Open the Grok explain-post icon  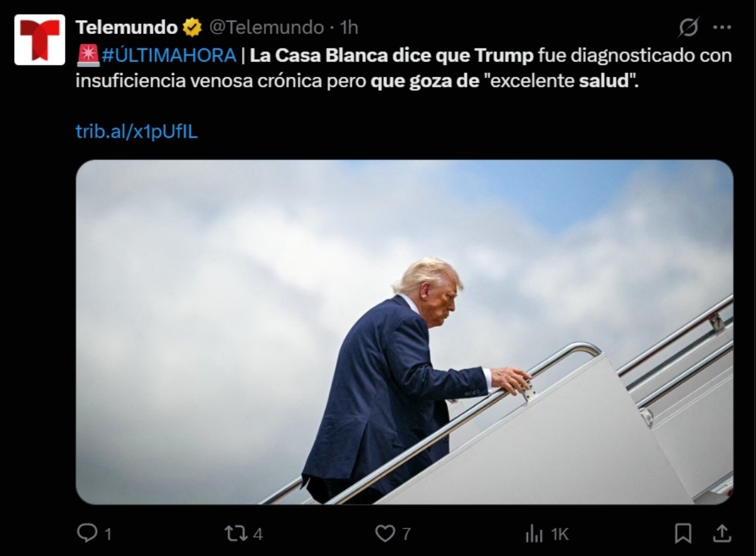(689, 27)
